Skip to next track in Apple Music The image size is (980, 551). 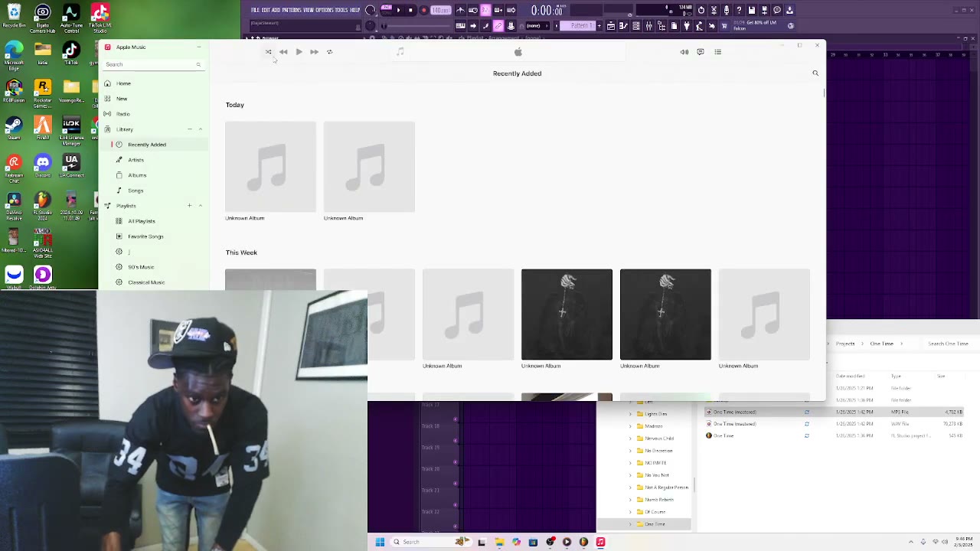(x=314, y=52)
